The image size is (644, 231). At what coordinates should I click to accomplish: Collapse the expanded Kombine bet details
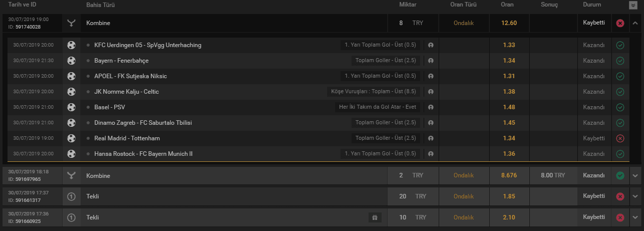(635, 23)
